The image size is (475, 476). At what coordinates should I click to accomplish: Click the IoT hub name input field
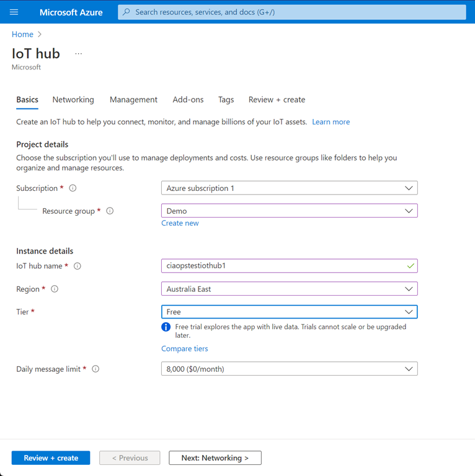pyautogui.click(x=282, y=266)
